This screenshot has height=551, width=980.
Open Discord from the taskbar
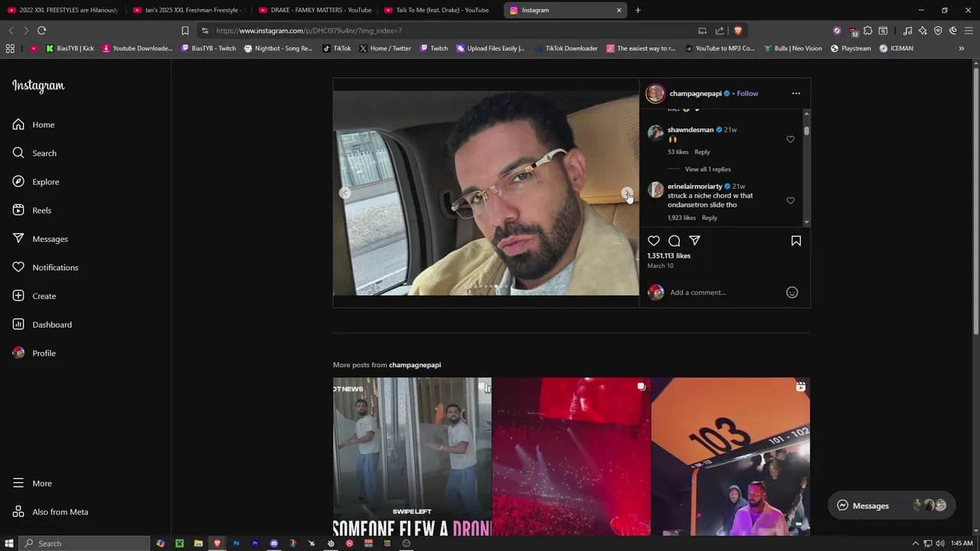coord(274,543)
